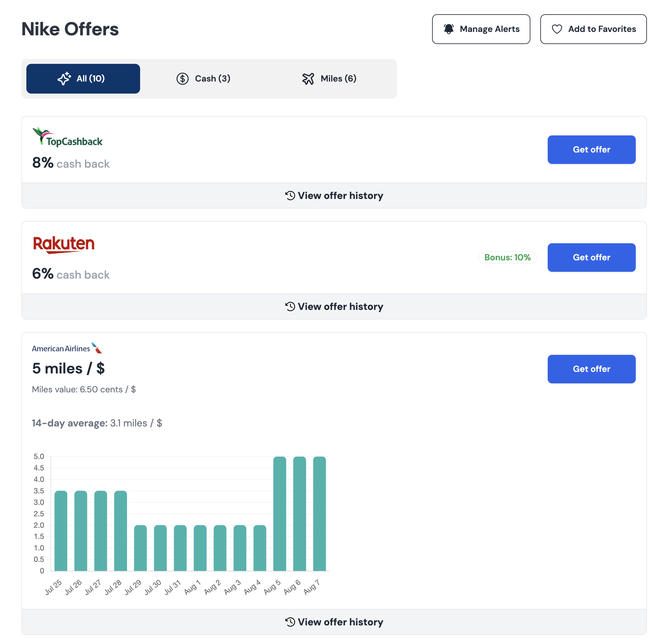
Task: Click the history clock icon under American Airlines chart
Action: click(290, 622)
